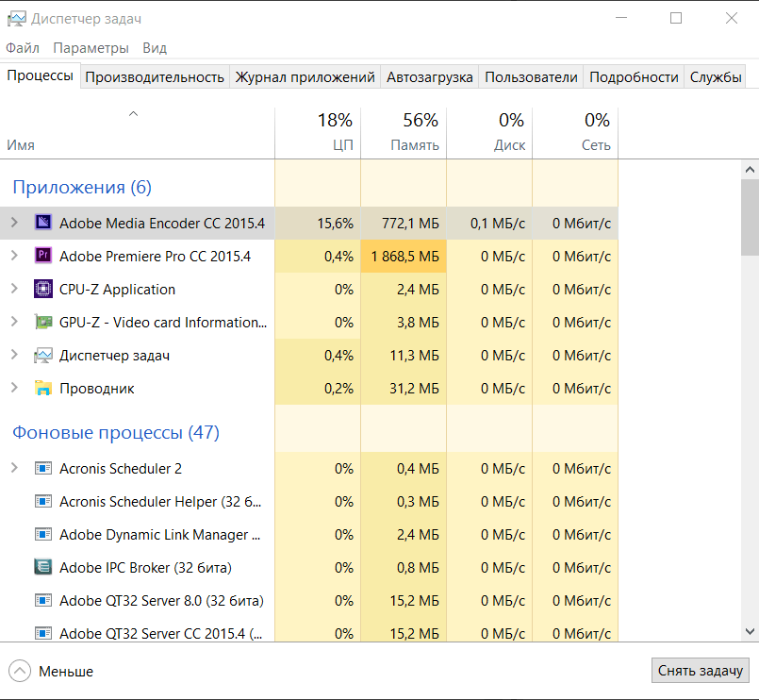Image resolution: width=759 pixels, height=700 pixels.
Task: Click the Проводник folder icon
Action: click(x=43, y=389)
